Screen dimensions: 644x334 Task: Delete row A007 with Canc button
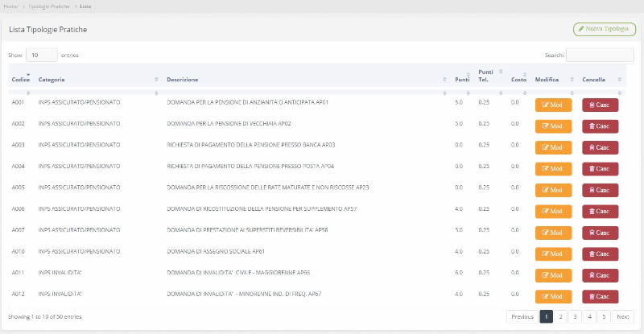(600, 233)
